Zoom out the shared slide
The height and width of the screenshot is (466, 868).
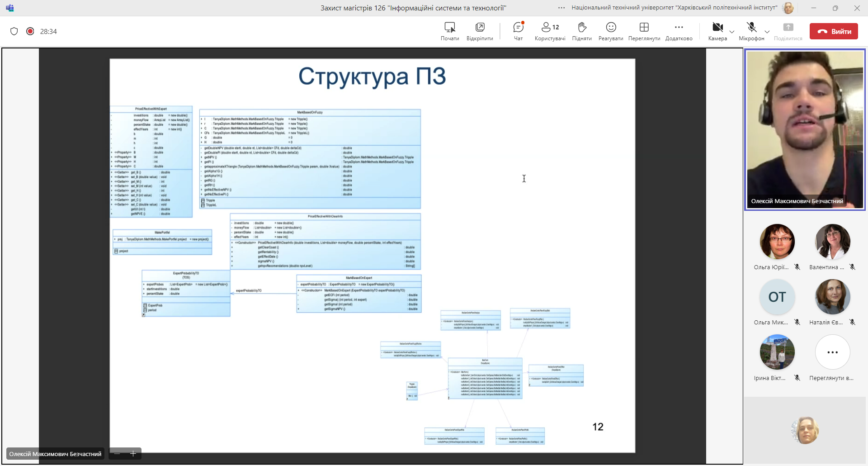[117, 454]
